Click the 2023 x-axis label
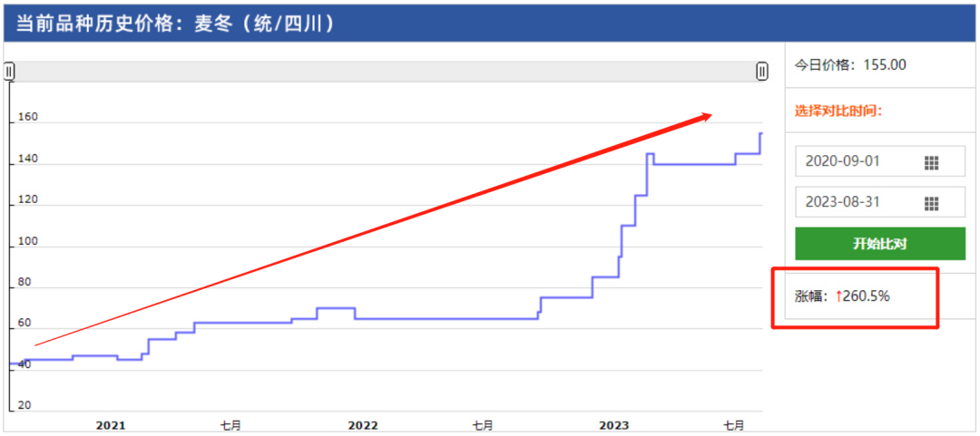 pyautogui.click(x=613, y=425)
